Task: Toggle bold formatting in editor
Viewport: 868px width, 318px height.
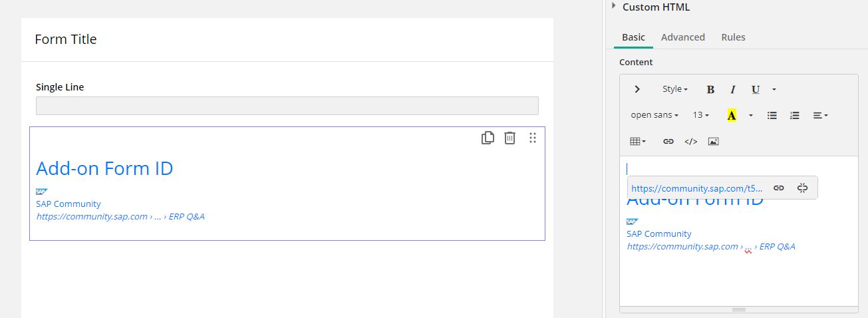Action: coord(710,89)
